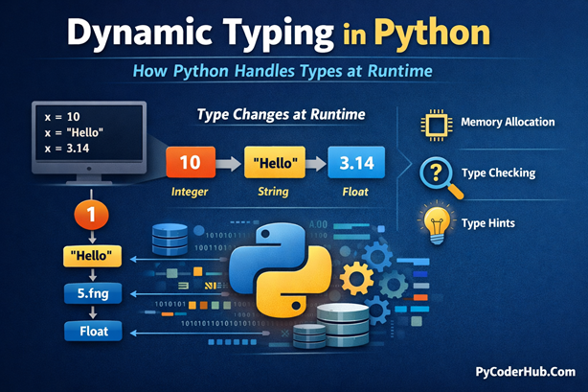588x392 pixels.
Task: Click the faint "A.00" text
Action: (318, 225)
